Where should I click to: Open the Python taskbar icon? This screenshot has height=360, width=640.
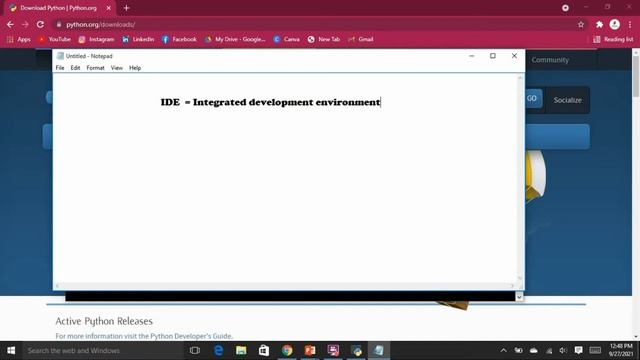(x=356, y=351)
